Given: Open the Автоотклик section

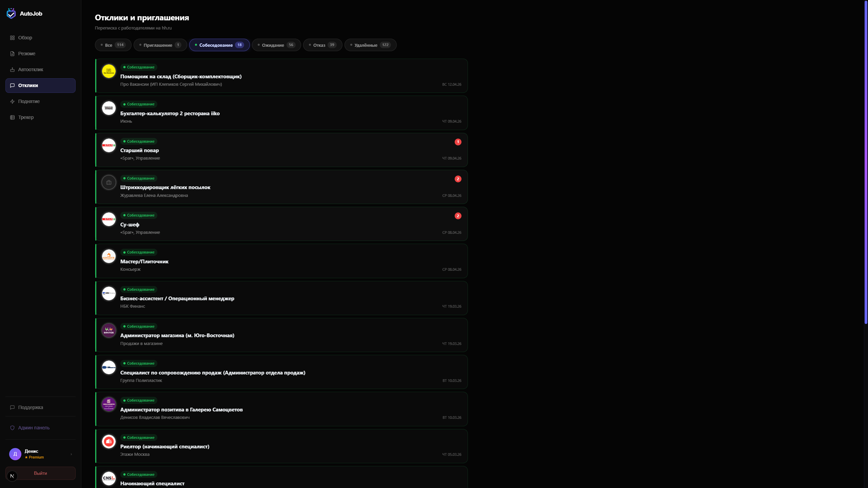Looking at the screenshot, I should (x=31, y=69).
